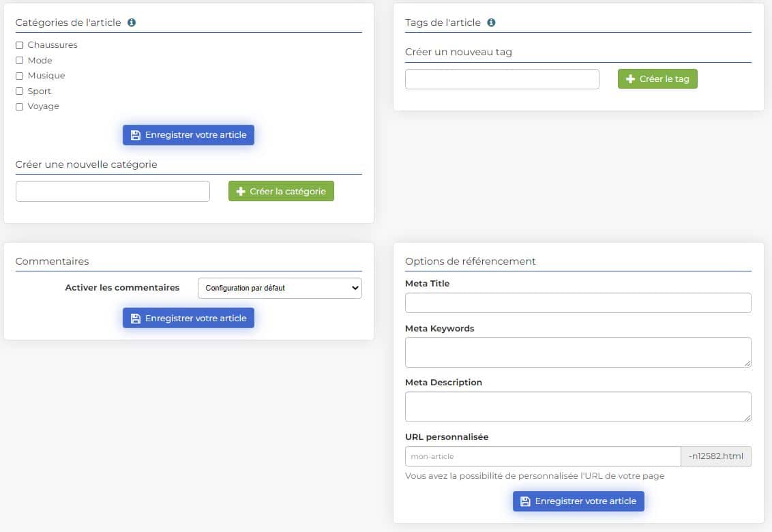
Task: Click the URL personnalisée mon-article field
Action: point(542,456)
